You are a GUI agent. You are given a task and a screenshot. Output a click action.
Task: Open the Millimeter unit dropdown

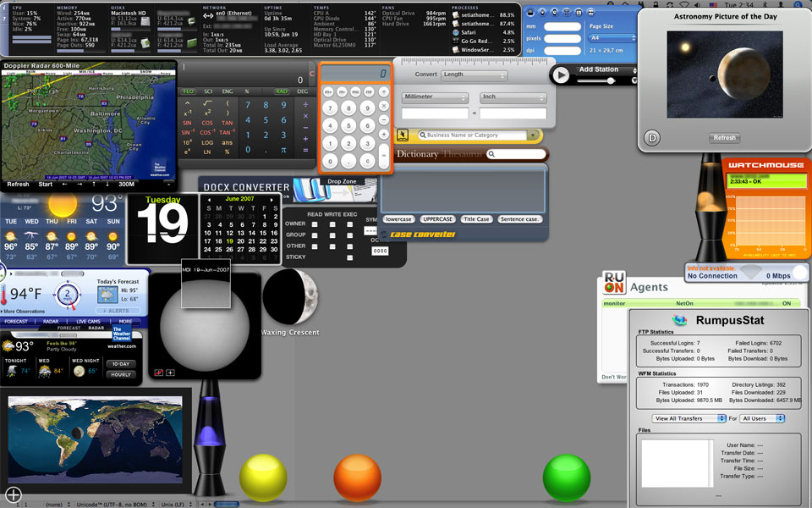[x=435, y=97]
